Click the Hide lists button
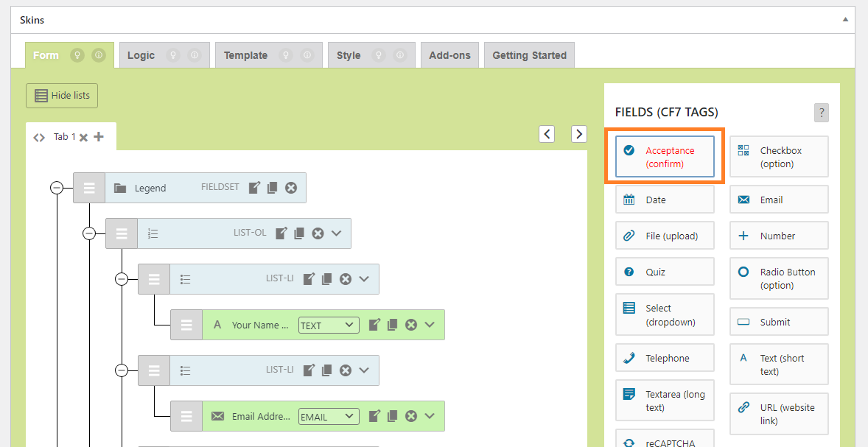 tap(62, 96)
